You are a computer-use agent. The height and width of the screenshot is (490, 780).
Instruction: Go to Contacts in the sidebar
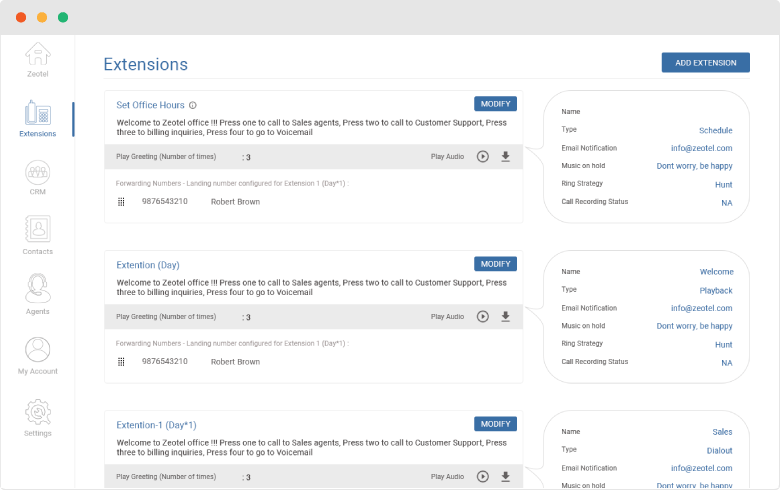click(x=37, y=231)
